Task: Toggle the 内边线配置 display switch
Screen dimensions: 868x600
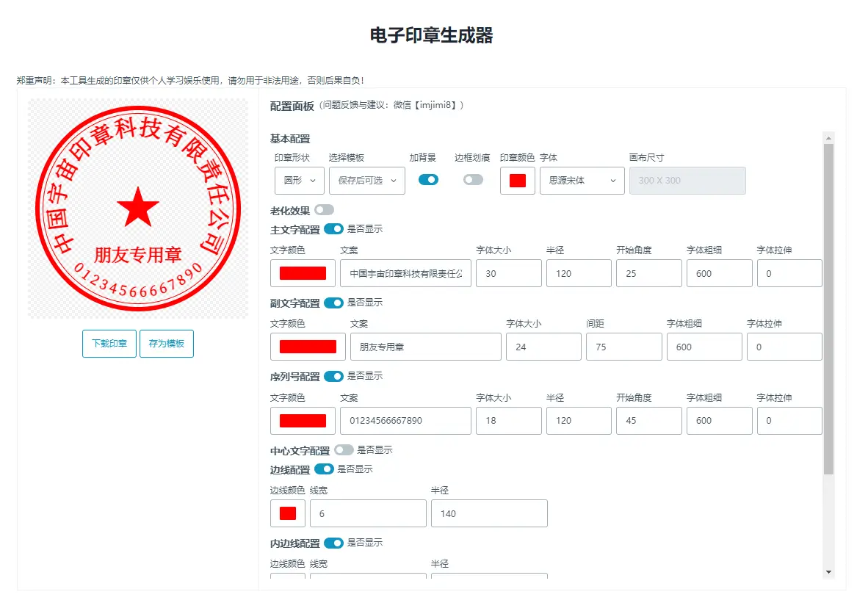Action: [333, 543]
